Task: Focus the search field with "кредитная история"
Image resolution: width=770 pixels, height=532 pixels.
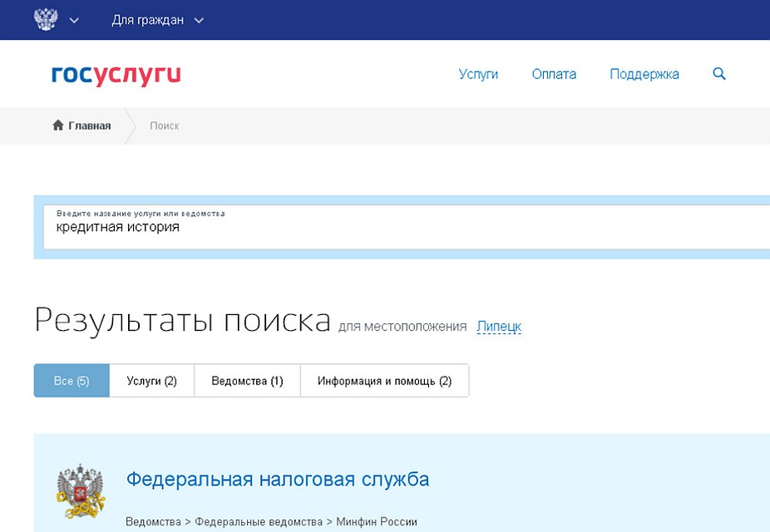Action: pyautogui.click(x=406, y=227)
